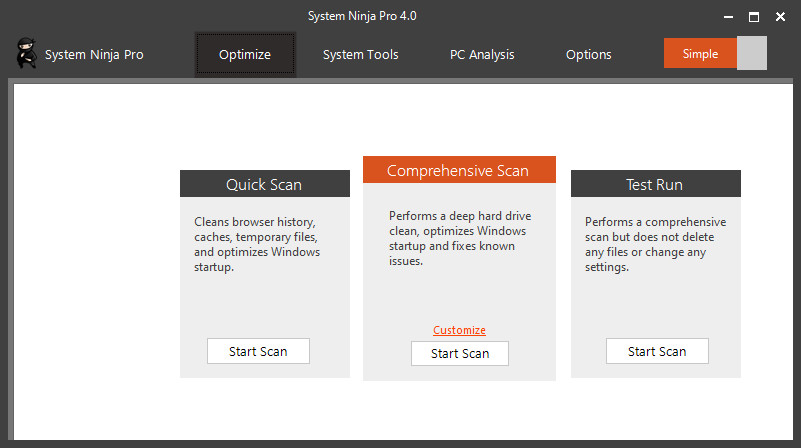This screenshot has width=801, height=448.
Task: Select the Test Run header
Action: coord(655,184)
